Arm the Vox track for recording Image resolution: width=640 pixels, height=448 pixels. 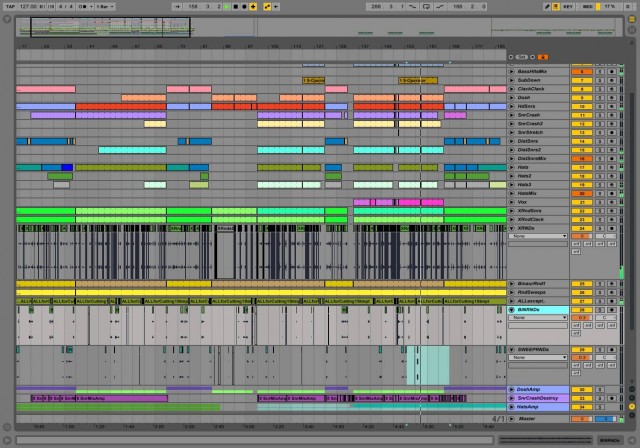(x=611, y=201)
